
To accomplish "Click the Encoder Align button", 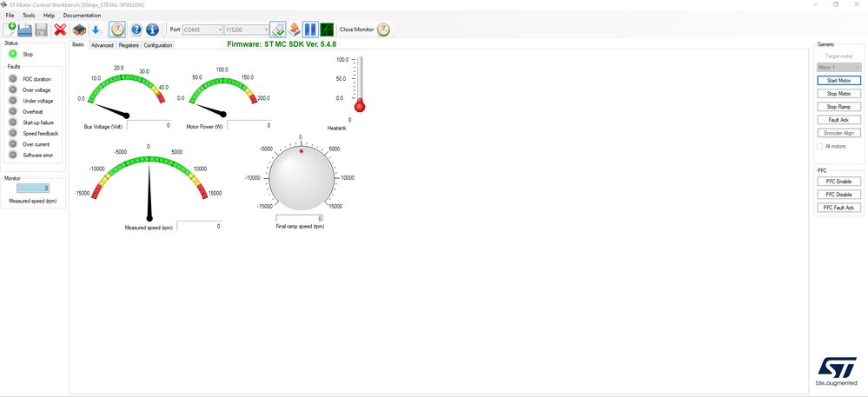I will pyautogui.click(x=839, y=133).
